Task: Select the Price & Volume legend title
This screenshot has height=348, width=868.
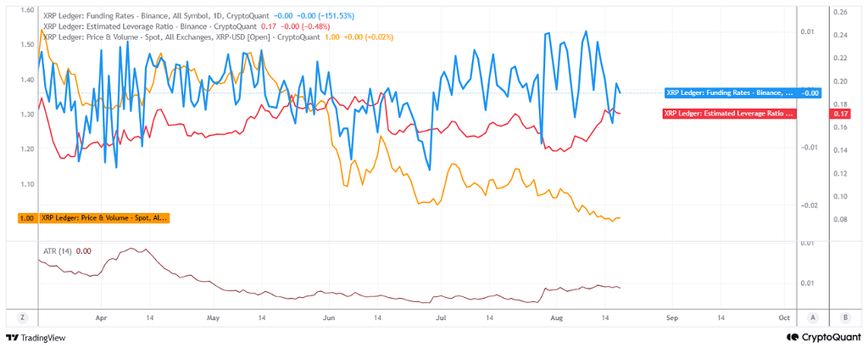Action: point(181,36)
